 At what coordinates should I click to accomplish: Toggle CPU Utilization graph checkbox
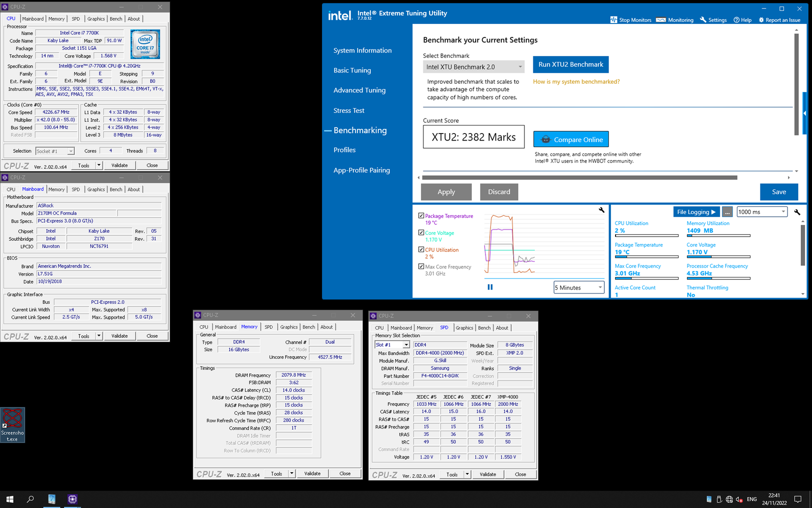point(421,249)
